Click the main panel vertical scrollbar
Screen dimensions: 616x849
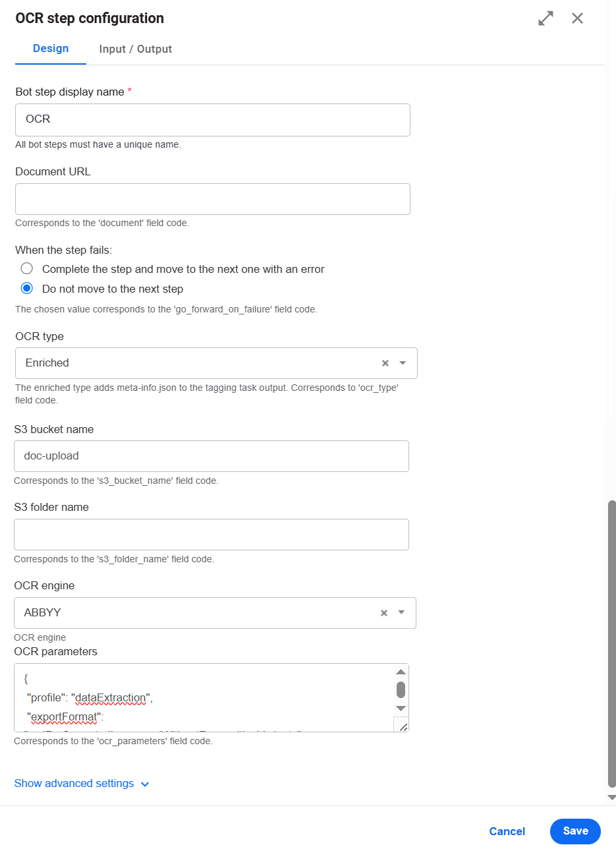click(x=611, y=644)
